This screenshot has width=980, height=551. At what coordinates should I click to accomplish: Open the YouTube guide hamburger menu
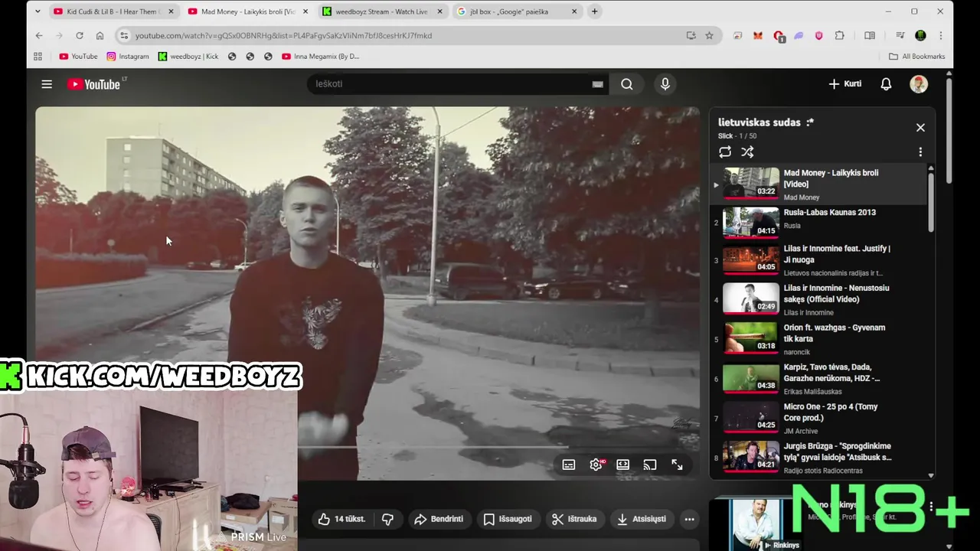47,84
